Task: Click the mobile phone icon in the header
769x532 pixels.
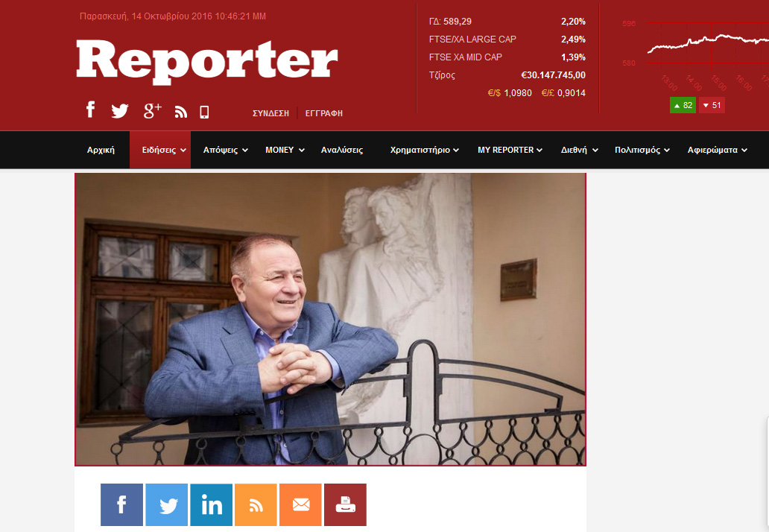Action: point(204,113)
